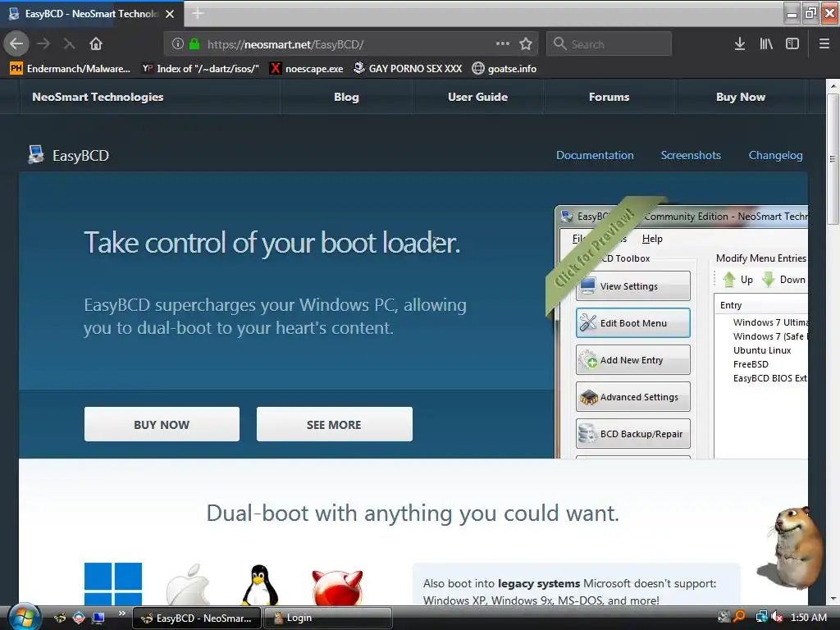The height and width of the screenshot is (630, 840).
Task: Open the User Guide navigation item
Action: click(x=478, y=97)
